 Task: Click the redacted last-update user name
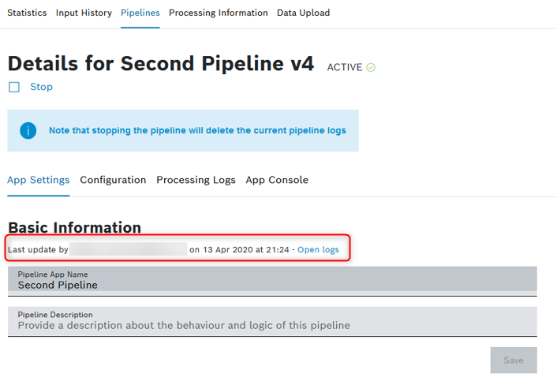[x=129, y=249]
